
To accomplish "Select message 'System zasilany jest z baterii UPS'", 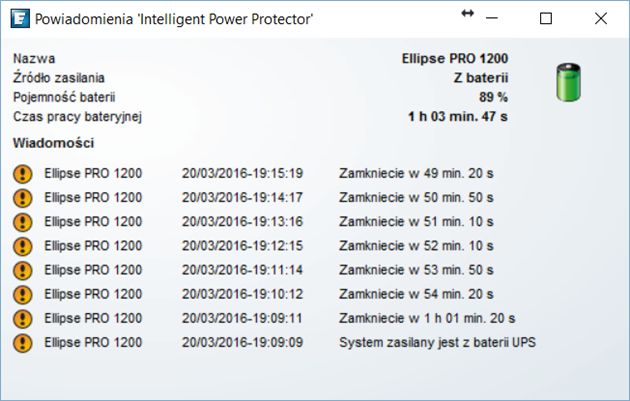I will pyautogui.click(x=438, y=343).
